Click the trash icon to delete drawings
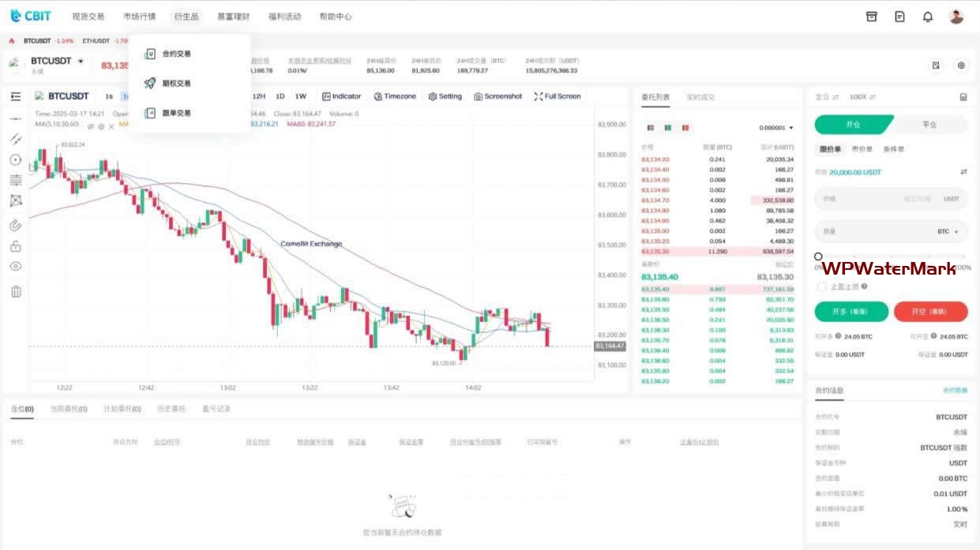Screen dimensions: 980x550 (16, 292)
